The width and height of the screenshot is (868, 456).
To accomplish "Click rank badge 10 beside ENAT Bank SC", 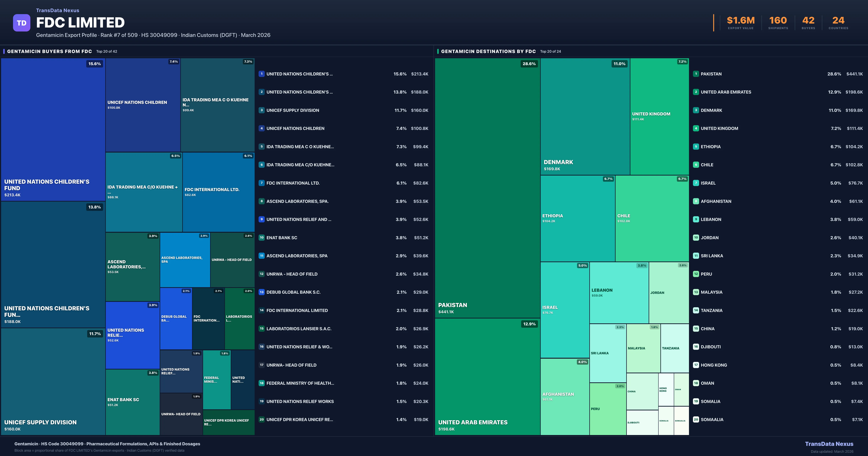I will (261, 237).
